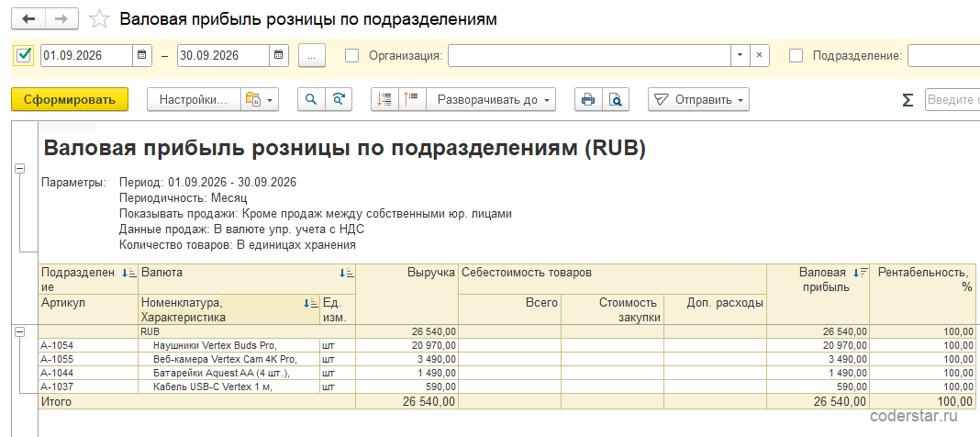
Task: Focus the Организация input field
Action: coord(589,55)
